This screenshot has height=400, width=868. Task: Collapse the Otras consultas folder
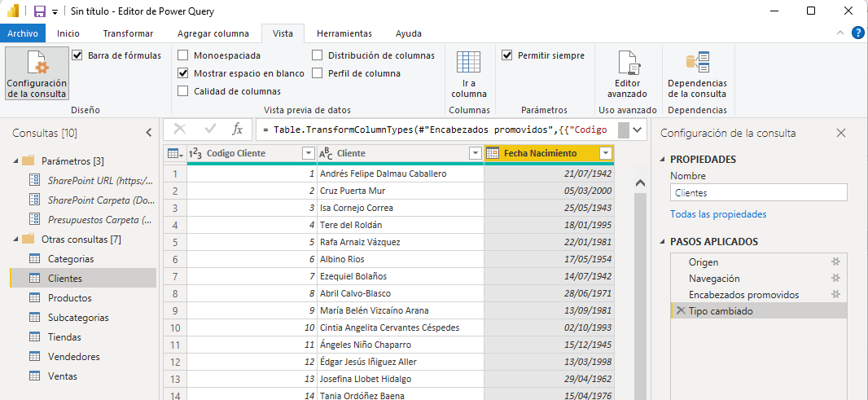click(15, 240)
